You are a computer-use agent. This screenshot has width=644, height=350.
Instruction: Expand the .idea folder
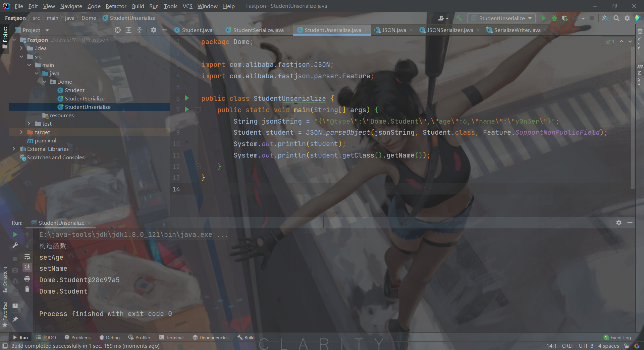[x=21, y=48]
